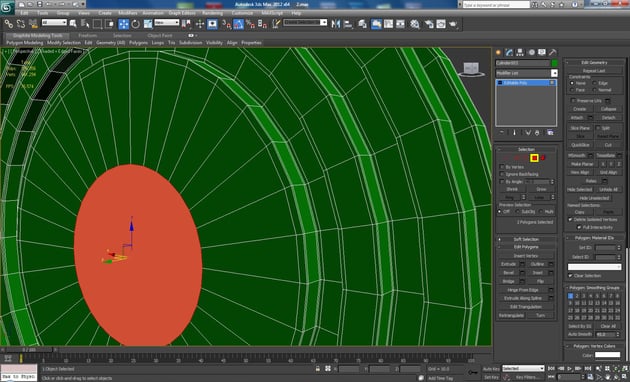Viewport: 630px width, 382px height.
Task: Switch to the Object Paint ribbon tab
Action: [x=160, y=35]
